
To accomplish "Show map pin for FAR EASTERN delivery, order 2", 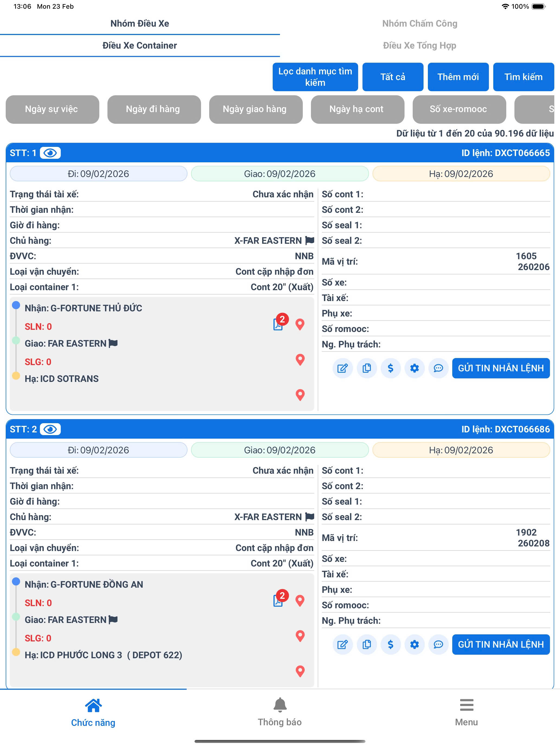I will (300, 636).
